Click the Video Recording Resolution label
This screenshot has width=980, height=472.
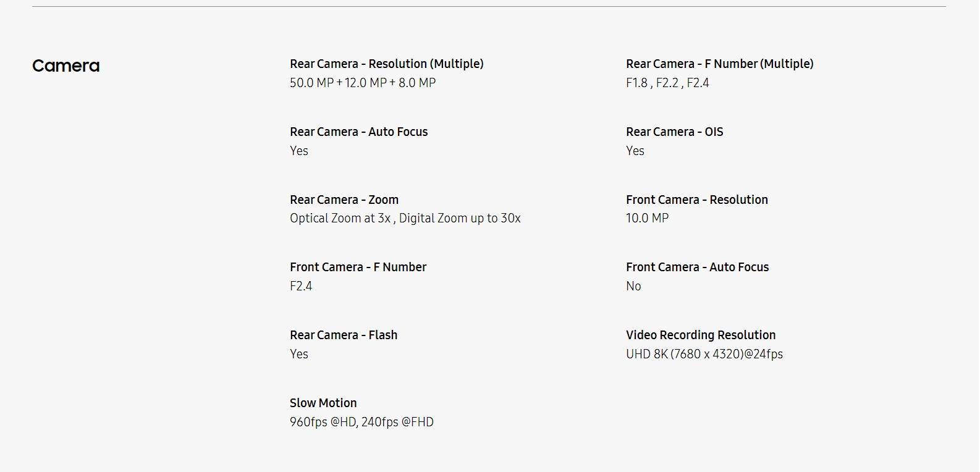[700, 335]
